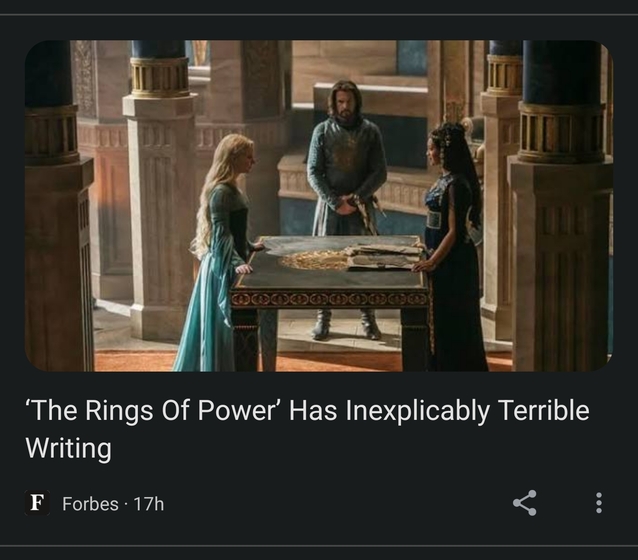Click the Forbes publisher name
Image resolution: width=638 pixels, height=560 pixels.
(90, 504)
